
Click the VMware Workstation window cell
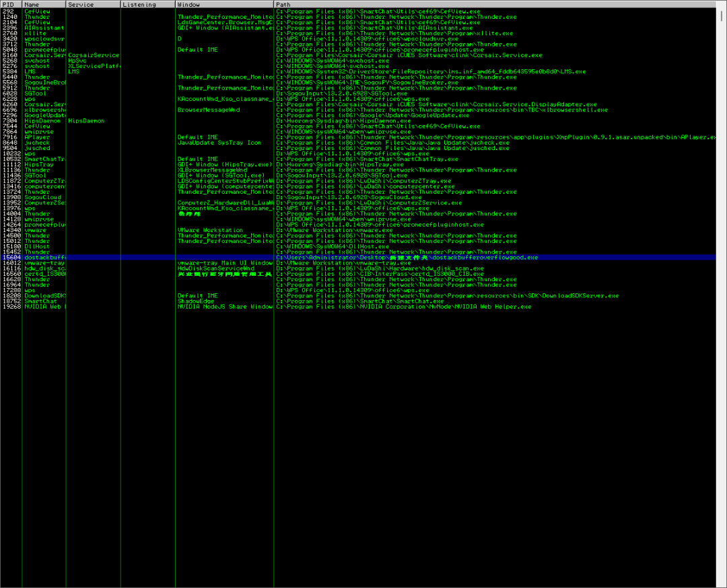[x=210, y=230]
